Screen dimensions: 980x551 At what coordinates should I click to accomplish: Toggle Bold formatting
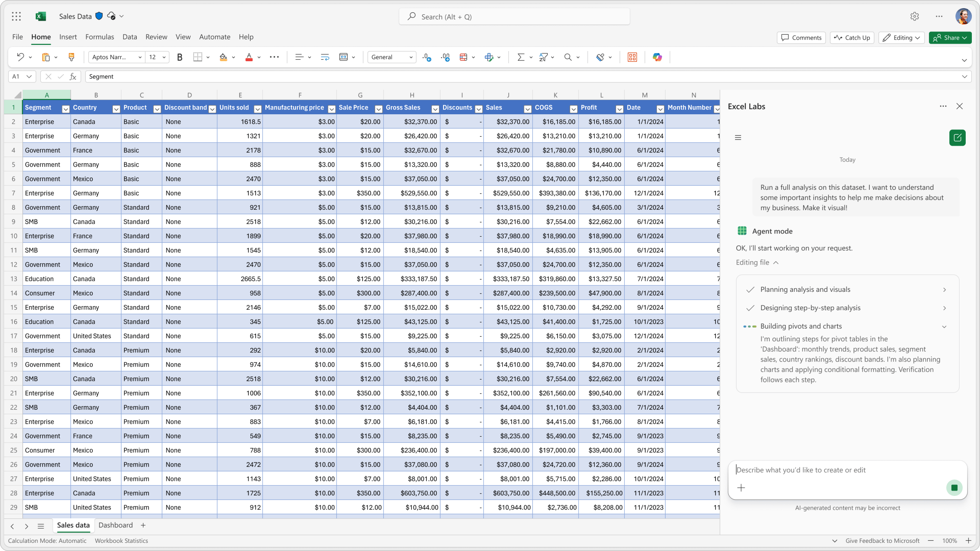[180, 57]
